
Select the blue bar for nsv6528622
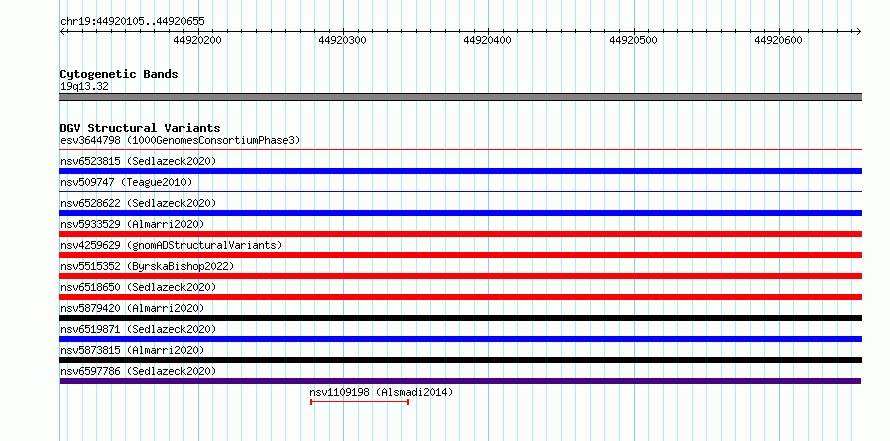tap(460, 213)
